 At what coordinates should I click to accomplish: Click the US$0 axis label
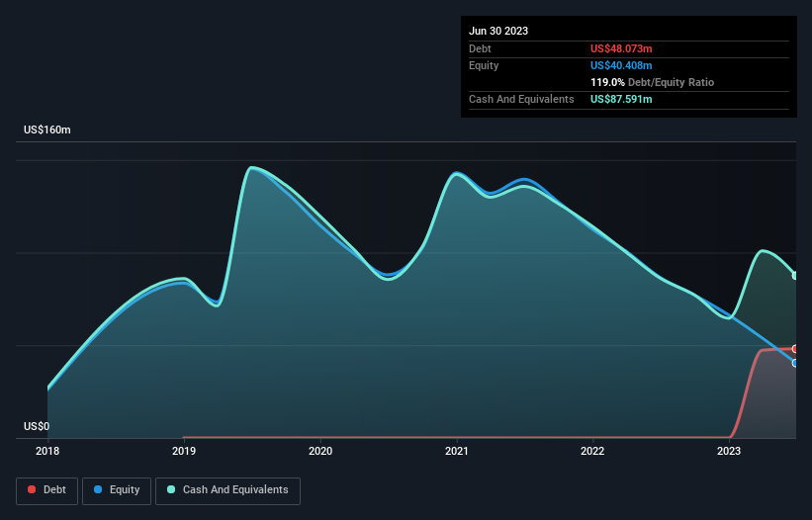coord(37,426)
